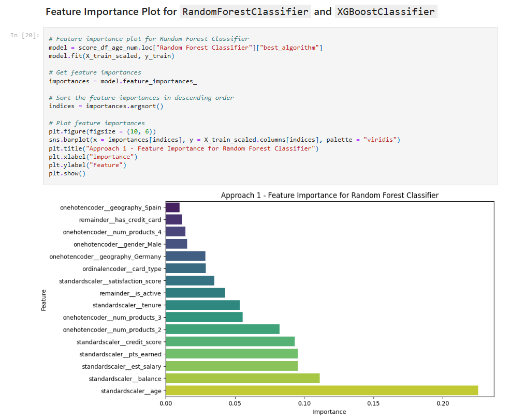The width and height of the screenshot is (510, 420).
Task: Click the plt.show() line
Action: pos(67,173)
